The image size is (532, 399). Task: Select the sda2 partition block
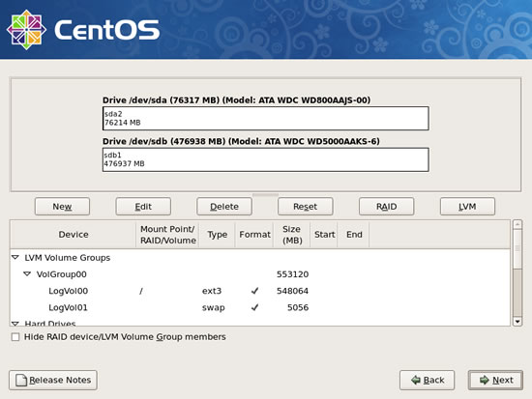pos(266,118)
